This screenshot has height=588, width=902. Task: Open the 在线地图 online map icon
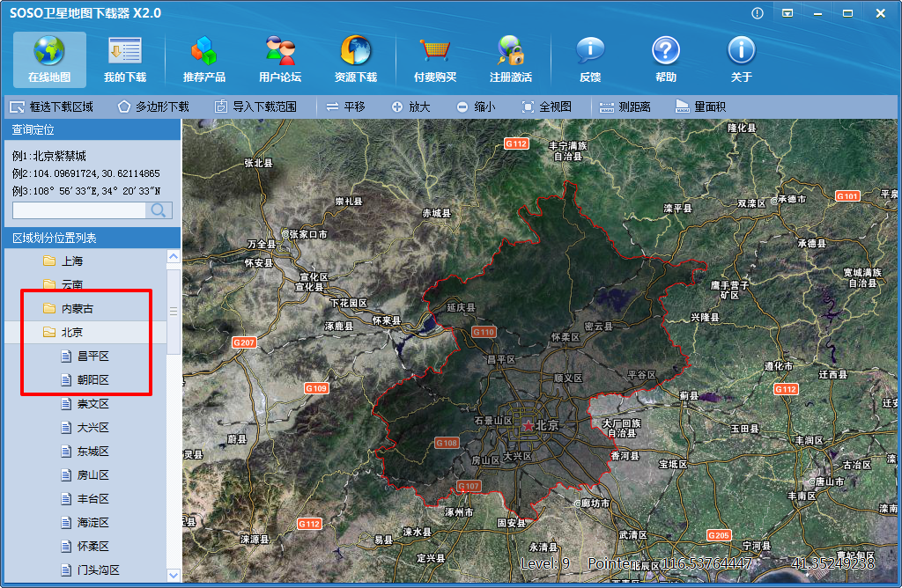coord(49,59)
